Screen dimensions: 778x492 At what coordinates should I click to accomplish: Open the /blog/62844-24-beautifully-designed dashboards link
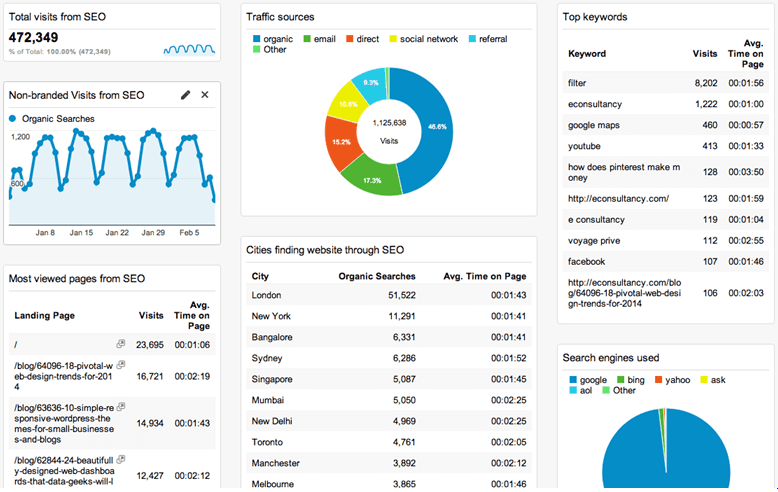click(x=64, y=471)
